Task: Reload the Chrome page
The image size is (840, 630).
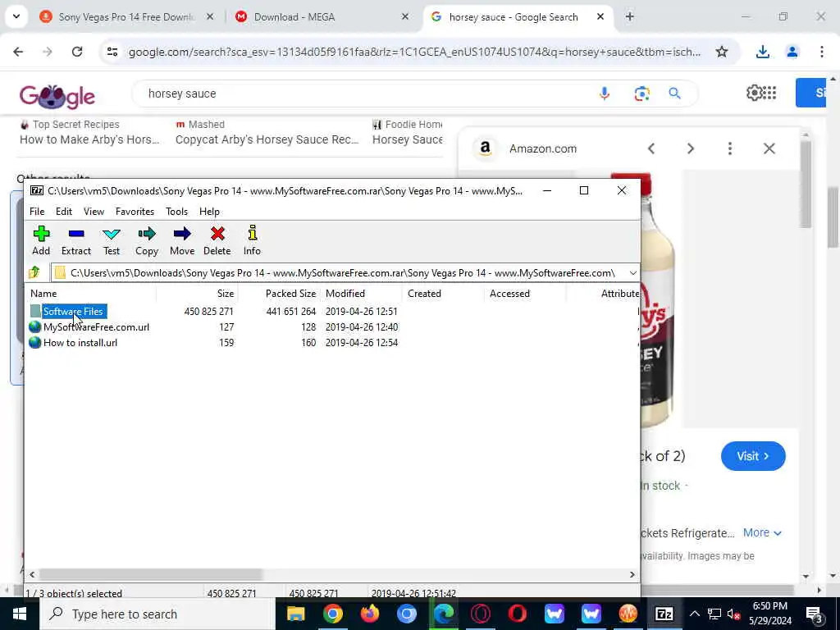Action: 77,52
